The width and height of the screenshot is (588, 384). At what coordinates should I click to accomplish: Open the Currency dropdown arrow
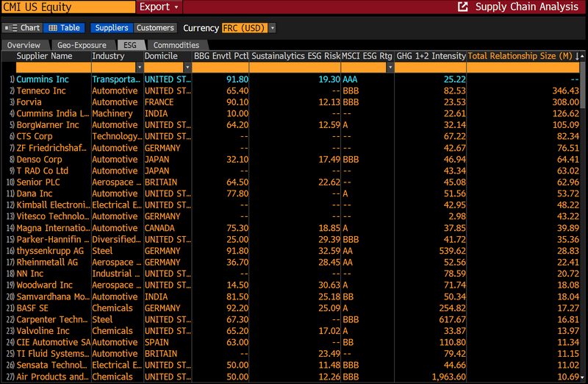pos(272,28)
